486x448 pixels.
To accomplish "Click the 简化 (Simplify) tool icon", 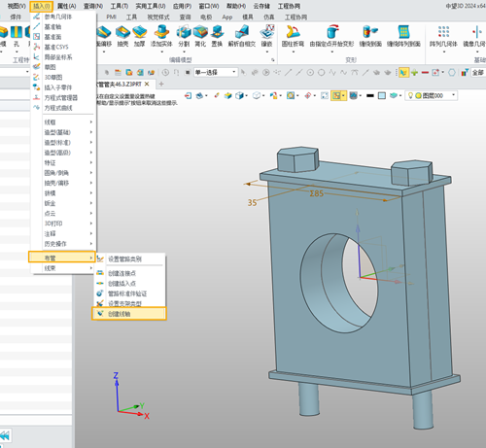I will pos(200,32).
